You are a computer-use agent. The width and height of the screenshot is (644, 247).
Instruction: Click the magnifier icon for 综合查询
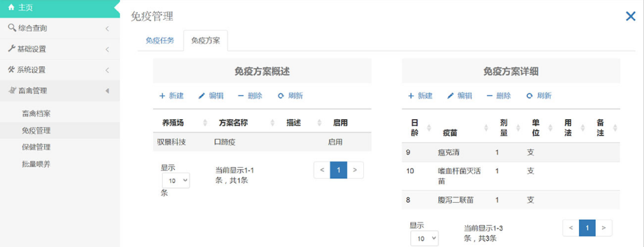[x=12, y=28]
